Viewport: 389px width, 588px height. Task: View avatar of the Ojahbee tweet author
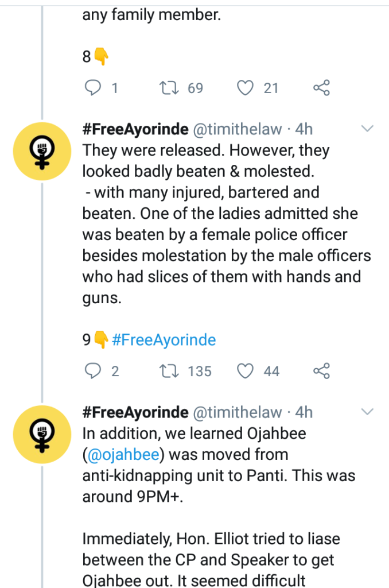coord(41,432)
